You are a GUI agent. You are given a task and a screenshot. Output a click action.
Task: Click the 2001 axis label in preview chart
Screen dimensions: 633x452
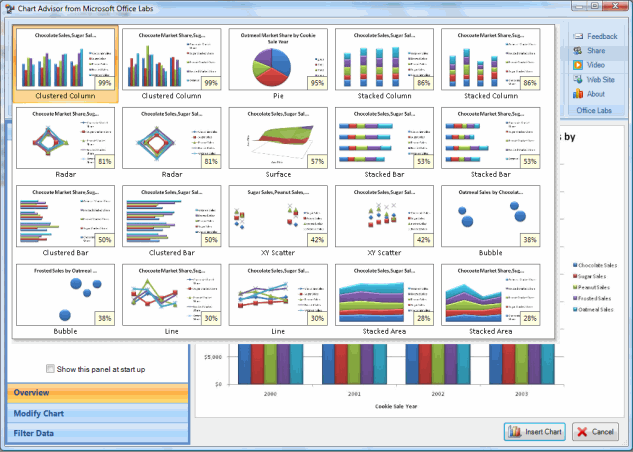tap(354, 394)
